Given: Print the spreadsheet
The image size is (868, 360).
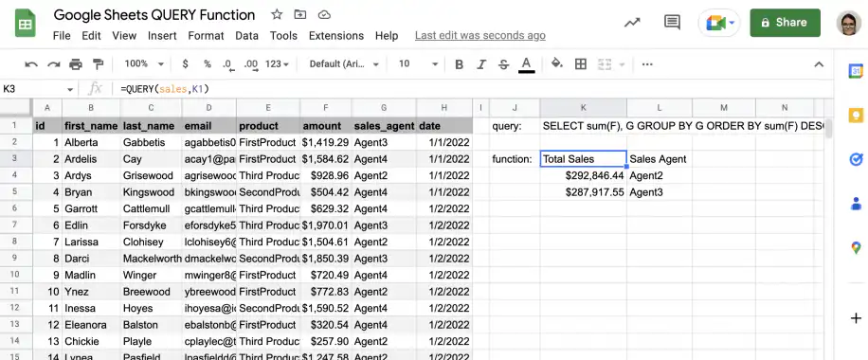Looking at the screenshot, I should tap(76, 64).
